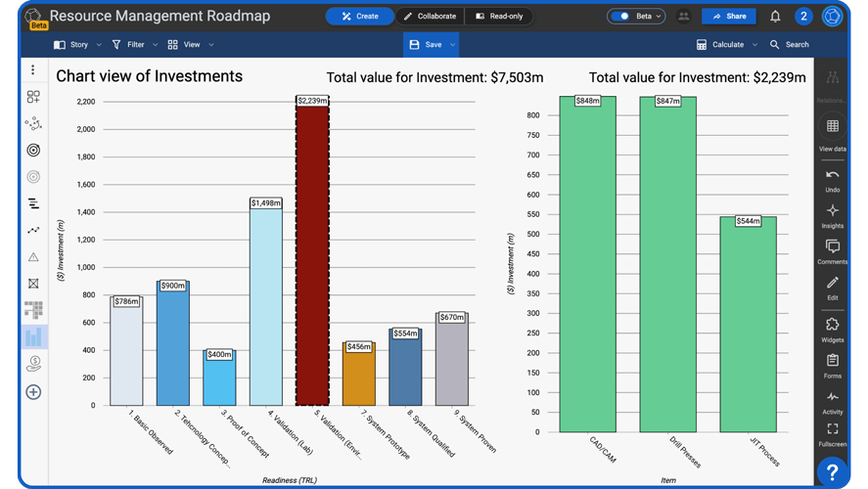868x489 pixels.
Task: Open the Comments panel
Action: tap(832, 251)
